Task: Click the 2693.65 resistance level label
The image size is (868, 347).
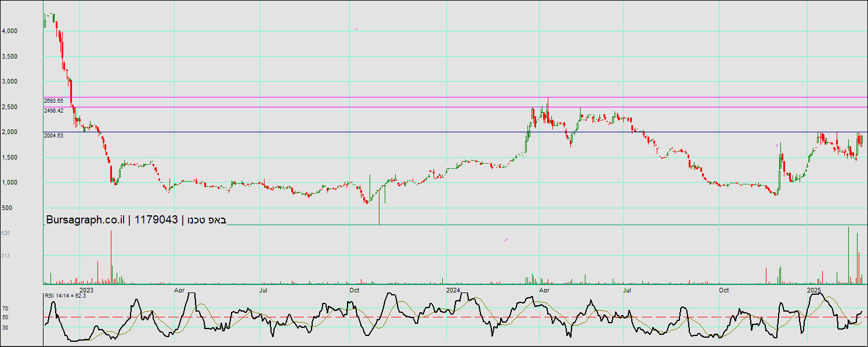Action: coord(53,101)
